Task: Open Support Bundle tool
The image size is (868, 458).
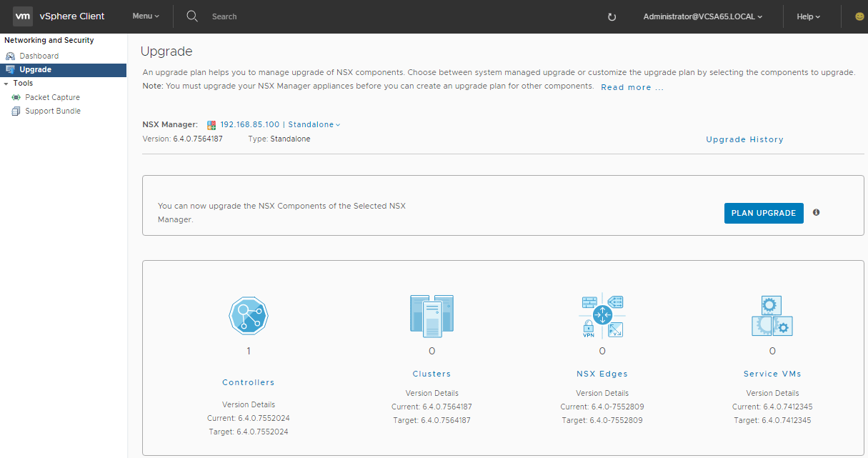Action: pyautogui.click(x=53, y=111)
